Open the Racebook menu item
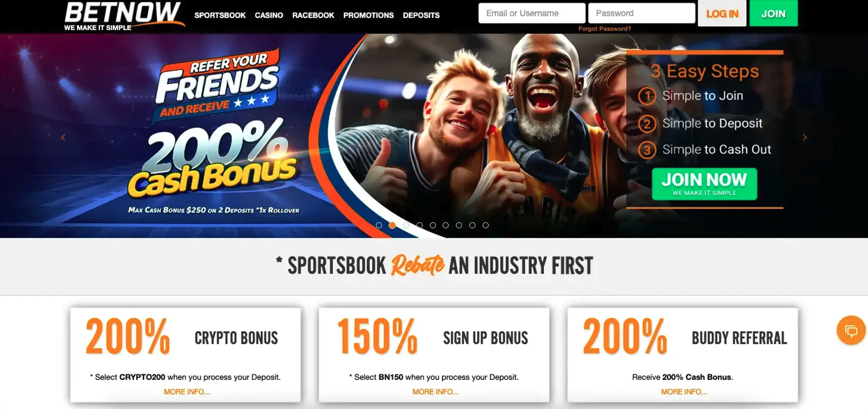Viewport: 868px width, 409px height. [313, 15]
